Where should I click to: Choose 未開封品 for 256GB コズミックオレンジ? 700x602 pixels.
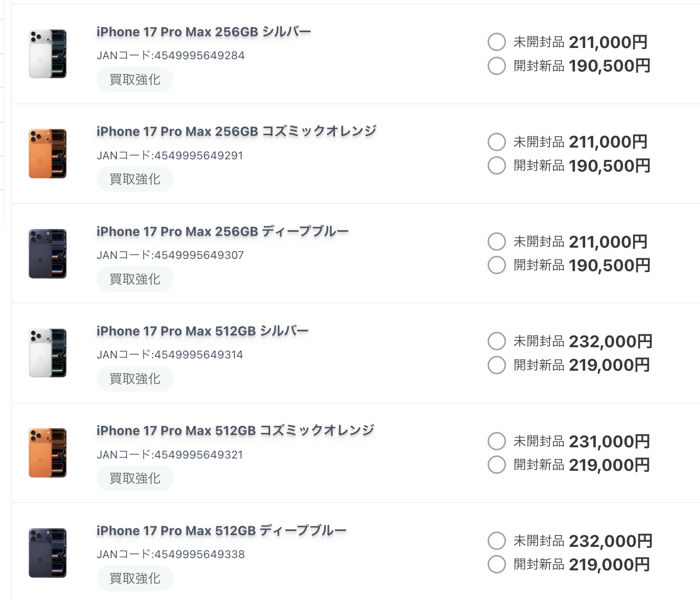pos(497,141)
